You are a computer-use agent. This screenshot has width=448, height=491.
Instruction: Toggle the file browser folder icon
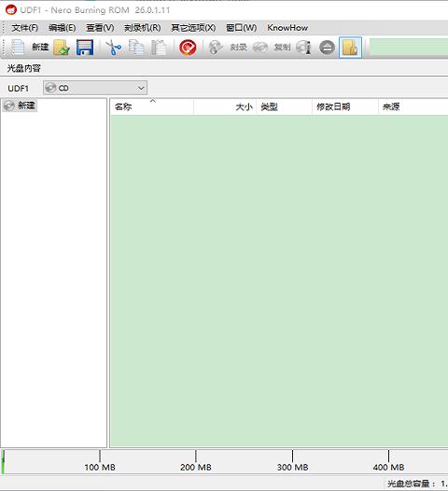(x=350, y=48)
